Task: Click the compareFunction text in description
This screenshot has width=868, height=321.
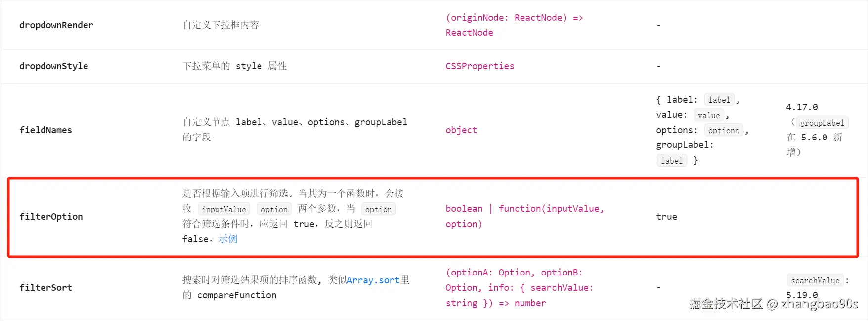Action: 236,295
